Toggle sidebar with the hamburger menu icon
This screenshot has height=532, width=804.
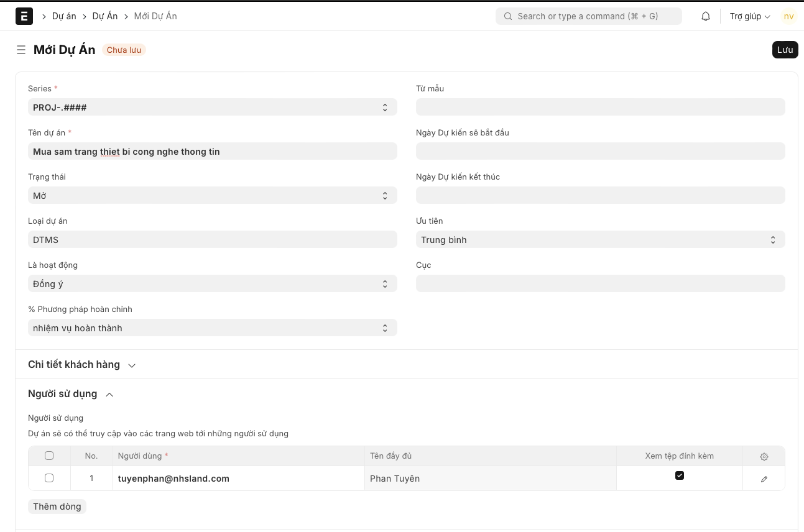21,50
